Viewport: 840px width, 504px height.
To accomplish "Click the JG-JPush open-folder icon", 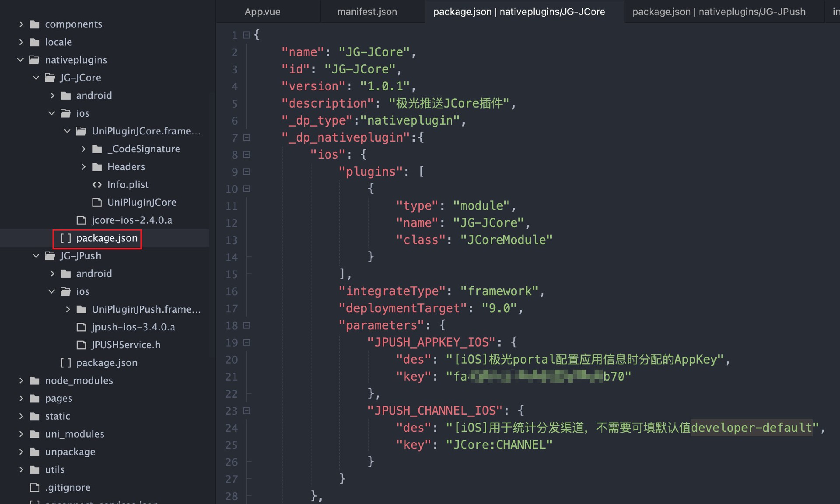I will point(50,256).
